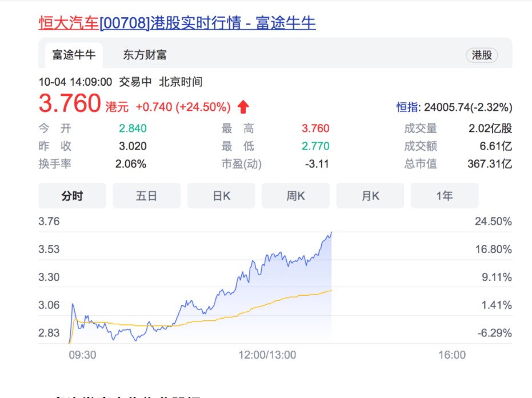532x398 pixels.
Task: Click the -6.29% percent axis label
Action: click(494, 333)
